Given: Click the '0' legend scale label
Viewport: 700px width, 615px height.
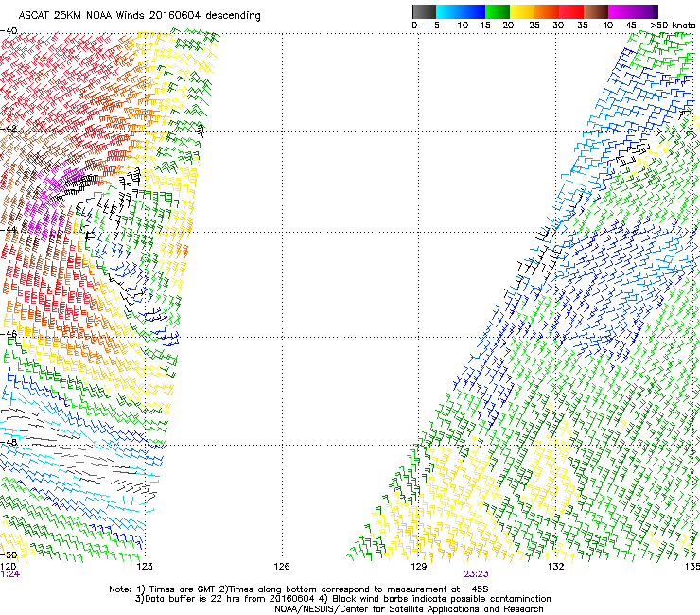Looking at the screenshot, I should (x=414, y=26).
